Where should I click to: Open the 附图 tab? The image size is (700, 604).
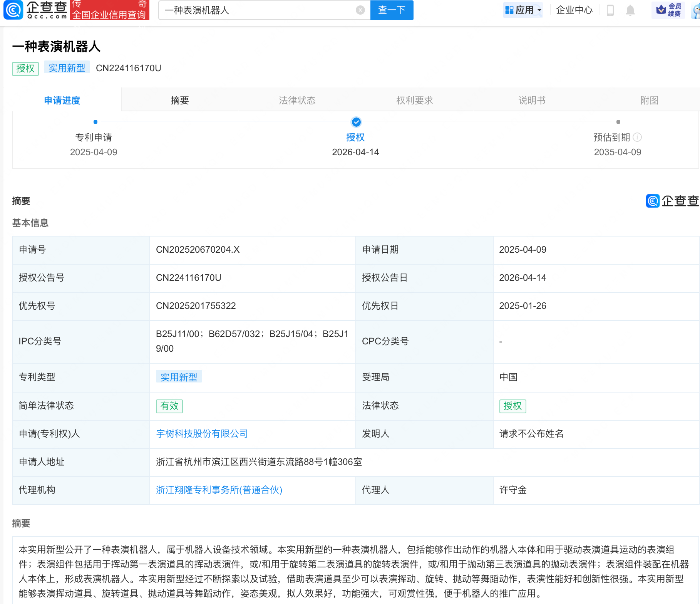(x=649, y=100)
